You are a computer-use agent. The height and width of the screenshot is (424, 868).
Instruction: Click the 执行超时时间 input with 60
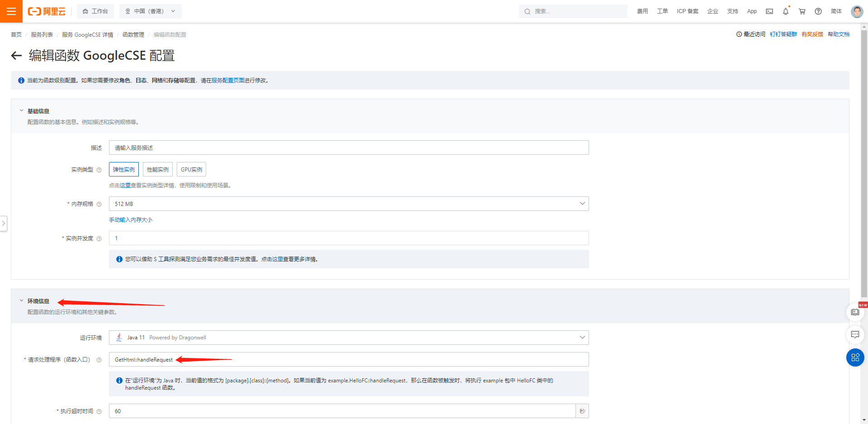[x=342, y=411]
